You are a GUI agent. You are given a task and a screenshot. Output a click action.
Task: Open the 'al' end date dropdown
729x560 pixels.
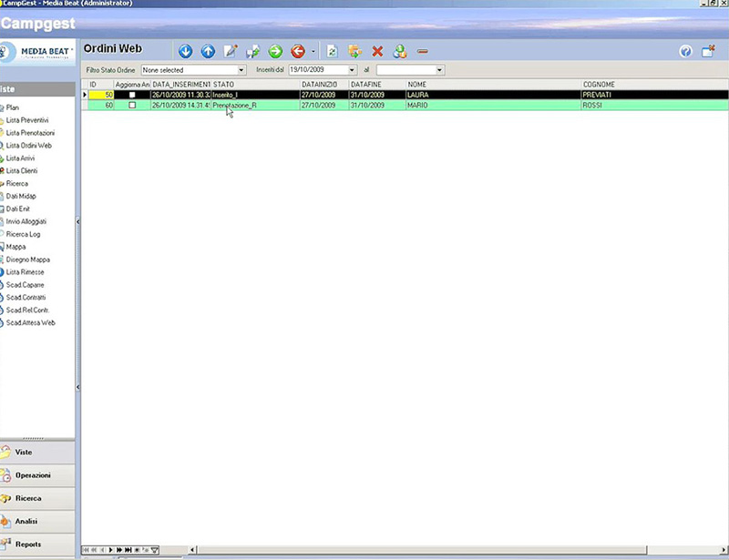(x=439, y=70)
